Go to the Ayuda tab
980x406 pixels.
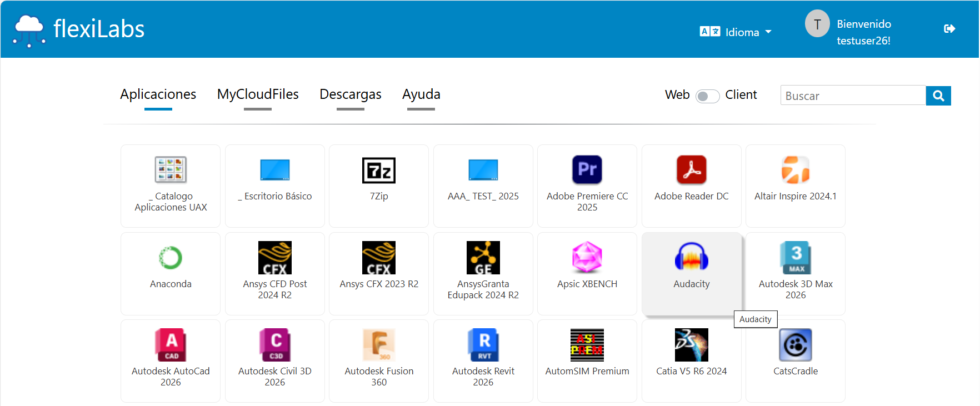tap(421, 94)
